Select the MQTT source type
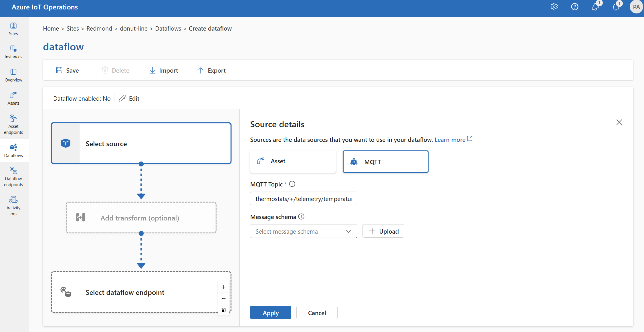 coord(385,161)
